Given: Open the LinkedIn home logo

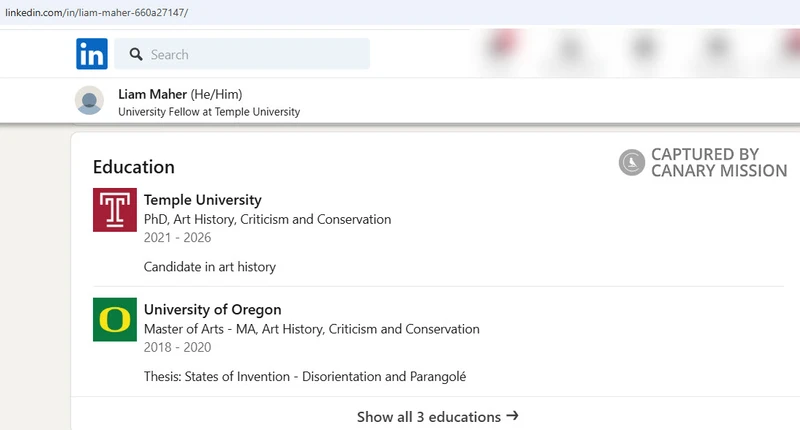Looking at the screenshot, I should tap(92, 54).
